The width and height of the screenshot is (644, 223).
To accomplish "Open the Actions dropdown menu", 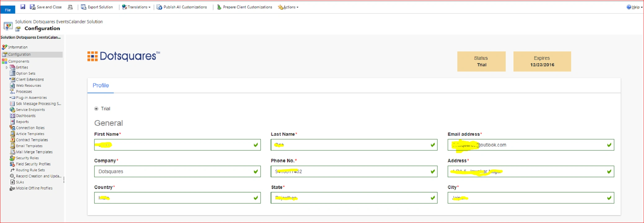I will (289, 7).
